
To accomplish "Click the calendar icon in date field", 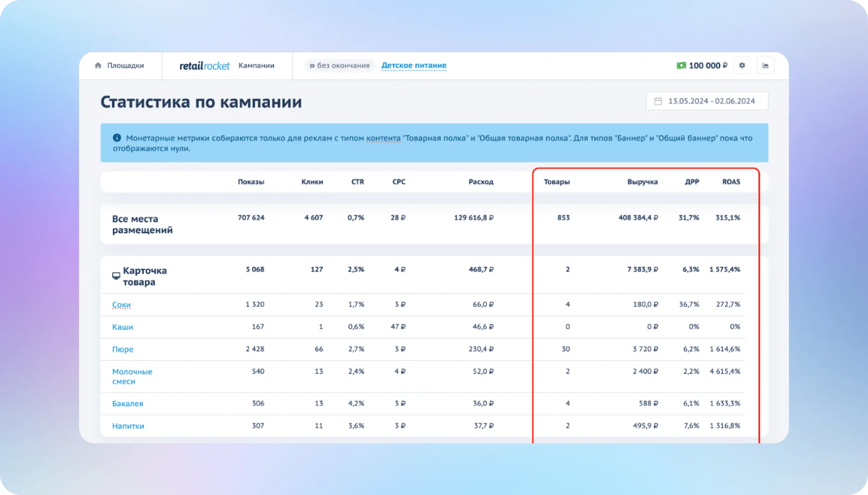I will [658, 101].
